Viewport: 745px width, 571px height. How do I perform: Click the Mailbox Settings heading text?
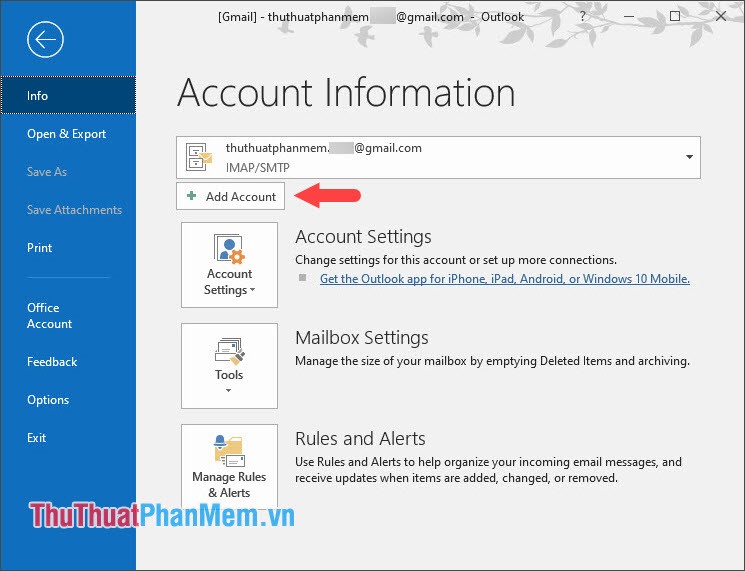362,338
